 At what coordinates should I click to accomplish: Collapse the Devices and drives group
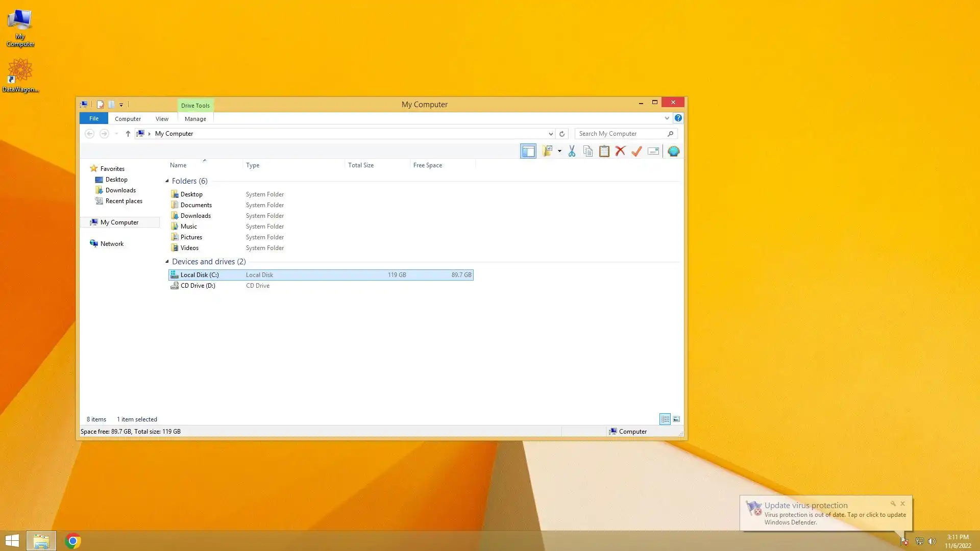click(x=167, y=262)
